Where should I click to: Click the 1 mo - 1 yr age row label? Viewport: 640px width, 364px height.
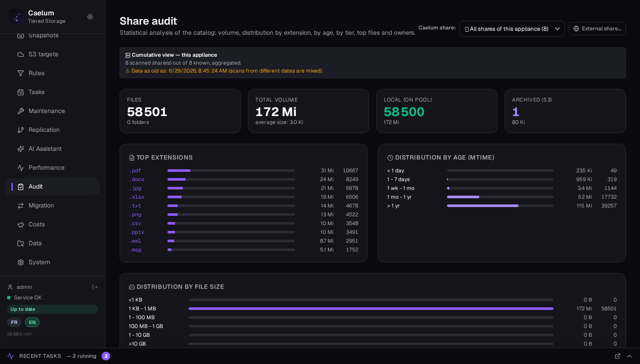click(x=399, y=197)
